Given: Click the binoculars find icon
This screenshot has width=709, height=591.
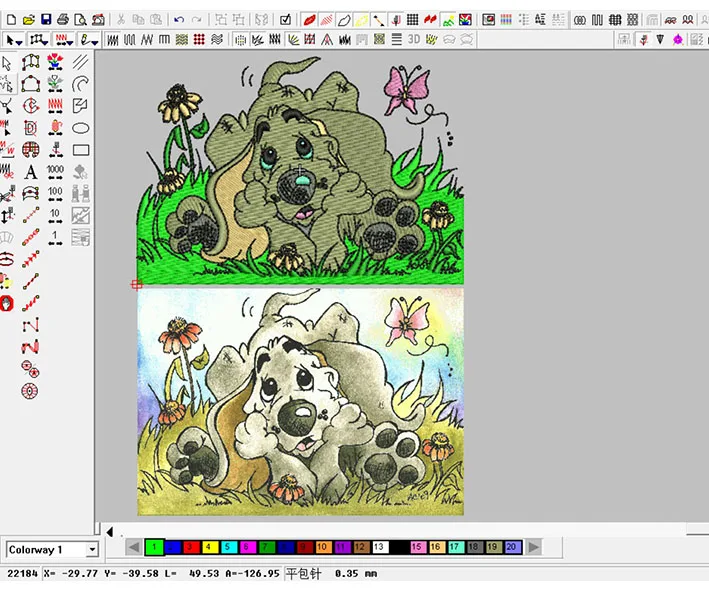Looking at the screenshot, I should [x=81, y=193].
